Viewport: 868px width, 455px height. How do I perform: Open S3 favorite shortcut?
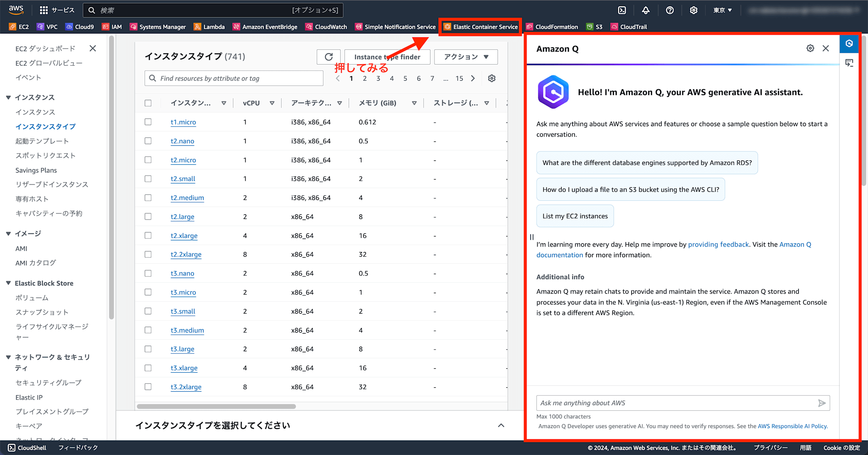point(594,27)
